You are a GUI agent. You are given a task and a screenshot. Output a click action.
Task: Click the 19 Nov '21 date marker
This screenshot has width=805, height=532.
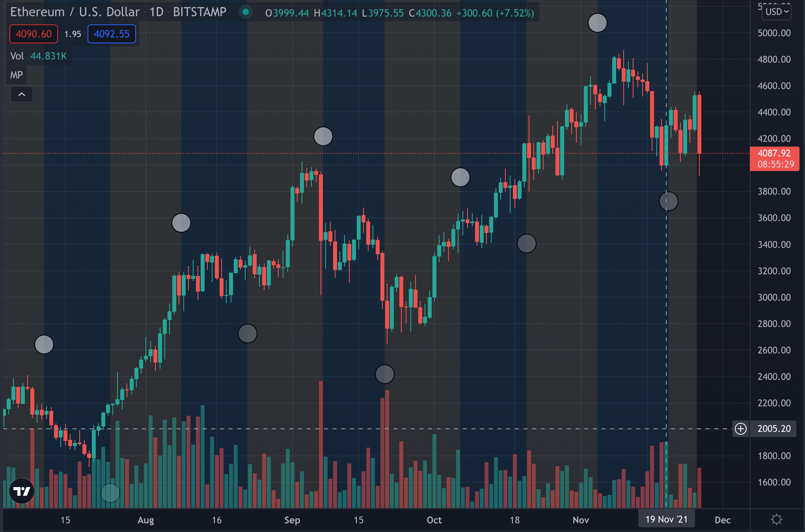[x=667, y=519]
